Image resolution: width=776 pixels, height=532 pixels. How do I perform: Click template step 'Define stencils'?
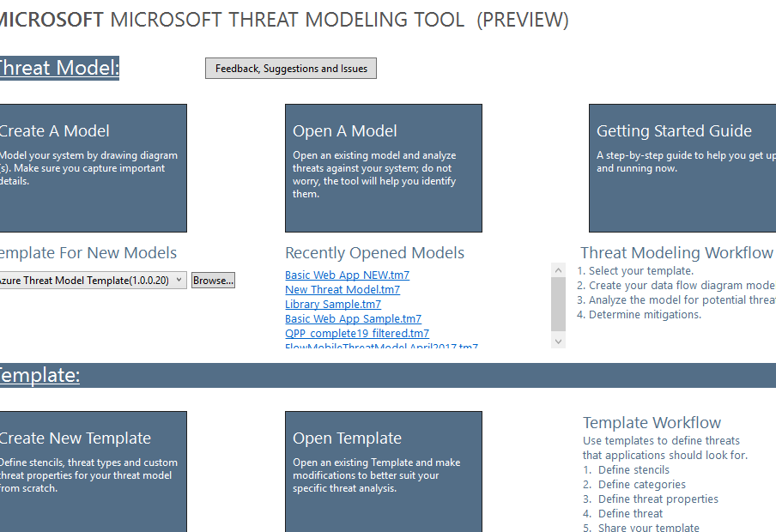click(x=626, y=469)
